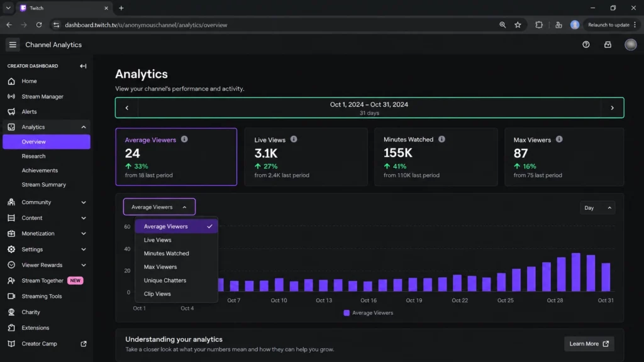Open a new browser tab
Screen dimensions: 644x362
(121, 8)
